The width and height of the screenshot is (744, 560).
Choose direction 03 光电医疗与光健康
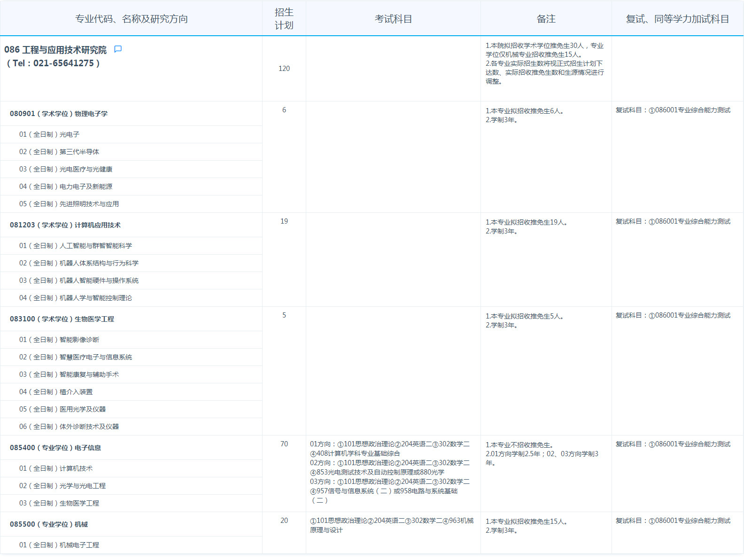(x=66, y=169)
